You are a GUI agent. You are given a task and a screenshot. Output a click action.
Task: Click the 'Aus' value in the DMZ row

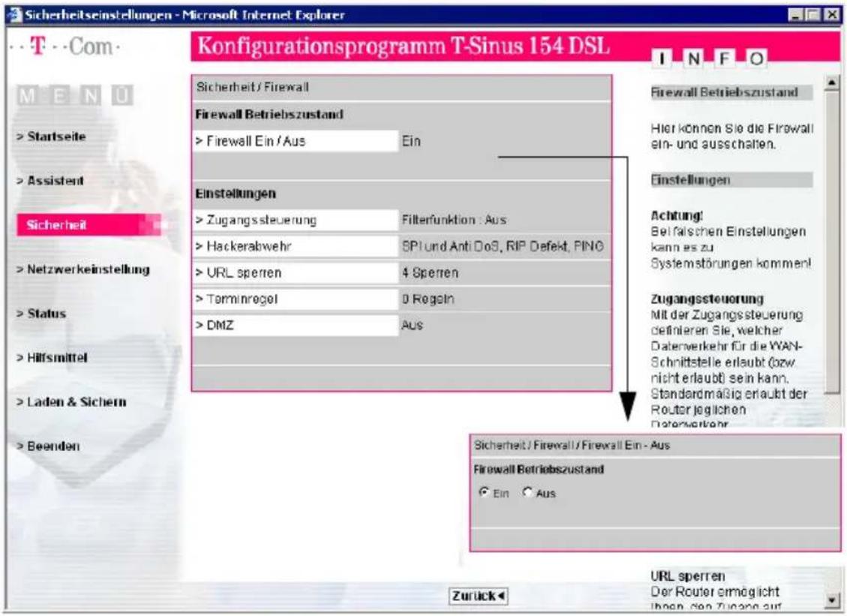tap(412, 326)
